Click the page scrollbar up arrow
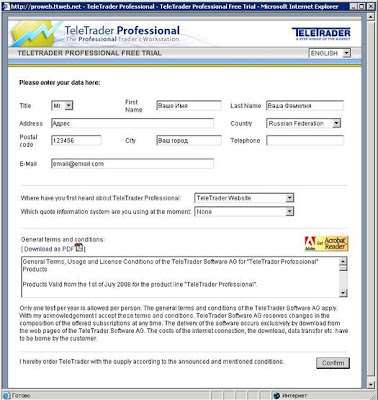This screenshot has width=378, height=400. coord(371,16)
